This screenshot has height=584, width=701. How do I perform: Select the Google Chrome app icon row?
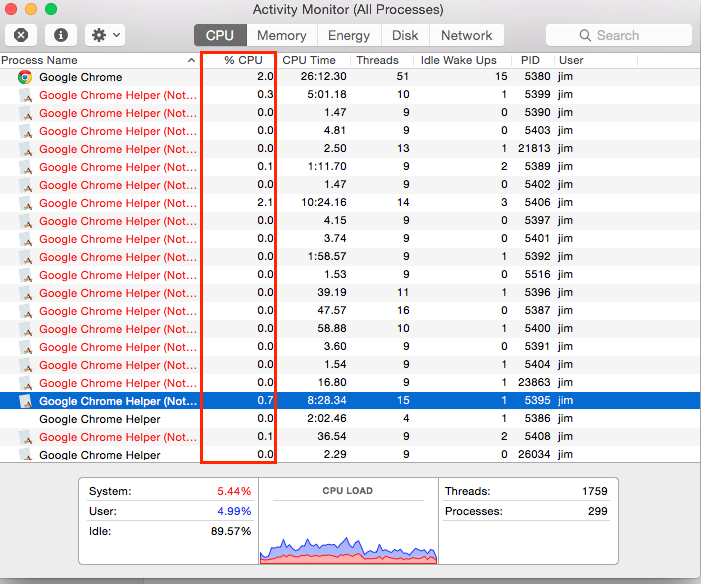tap(25, 77)
